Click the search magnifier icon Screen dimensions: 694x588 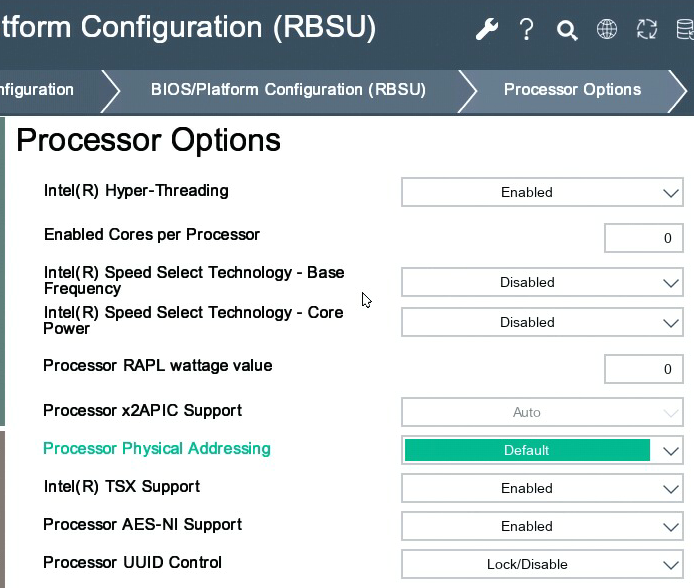pyautogui.click(x=567, y=30)
